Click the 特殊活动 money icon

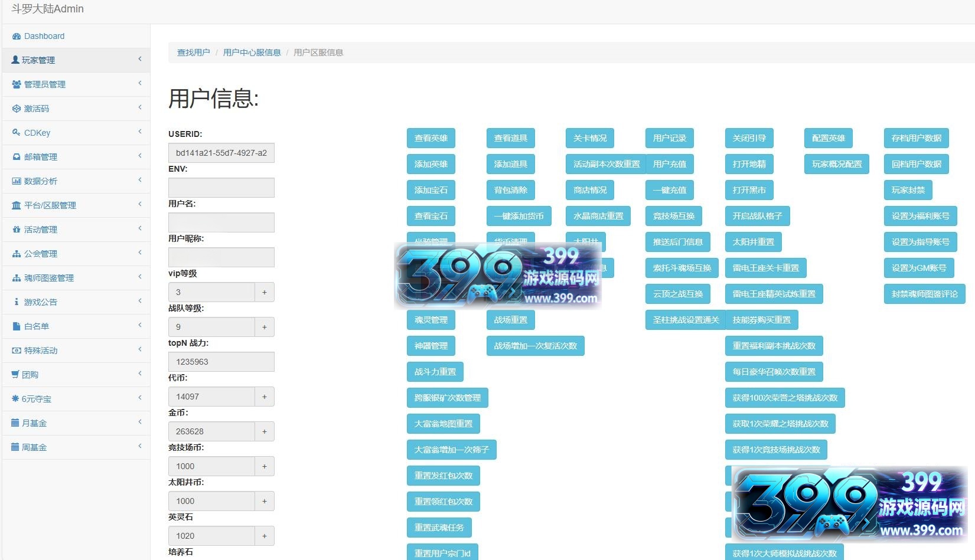pos(17,351)
